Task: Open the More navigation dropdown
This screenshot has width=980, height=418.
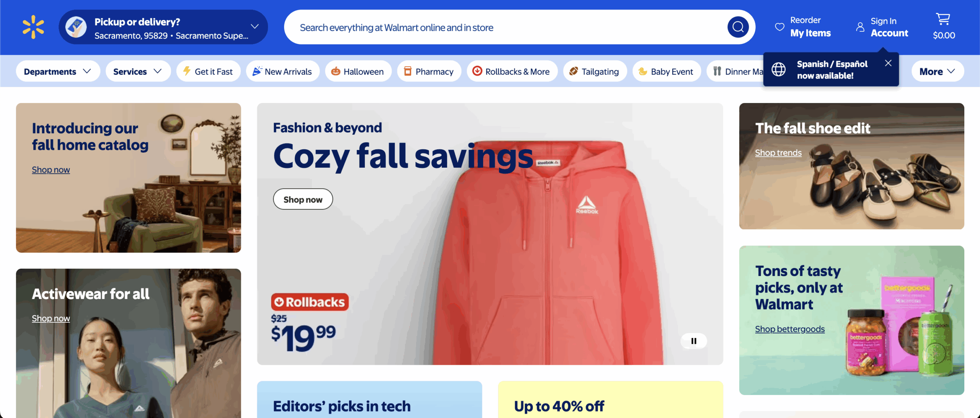Action: [937, 71]
